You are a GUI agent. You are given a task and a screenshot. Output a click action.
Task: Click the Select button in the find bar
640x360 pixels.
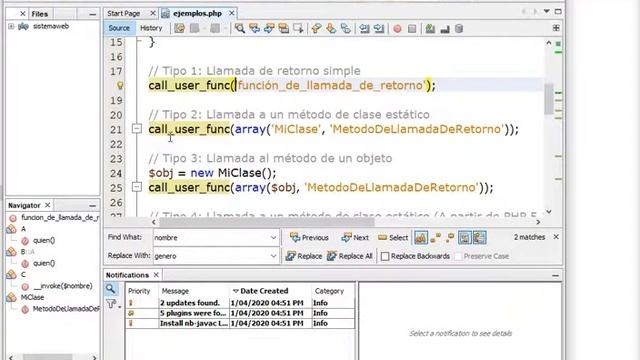pos(393,238)
